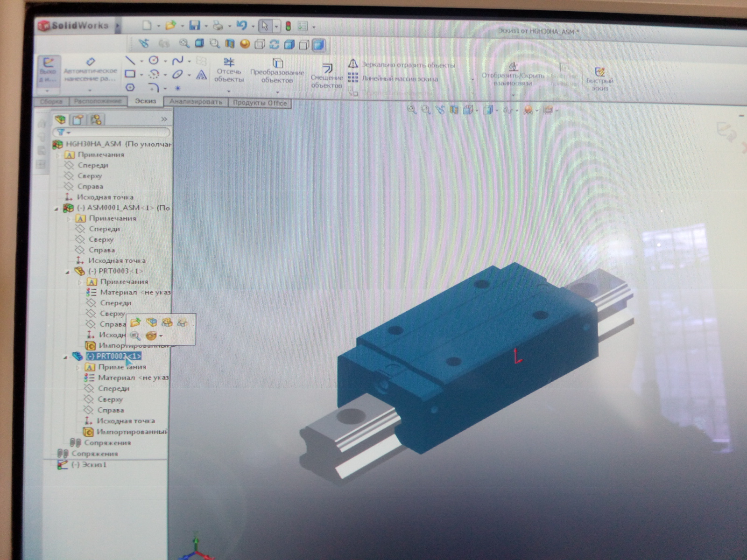Click the Zoom to Fit icon above the viewport
747x560 pixels.
[x=411, y=110]
